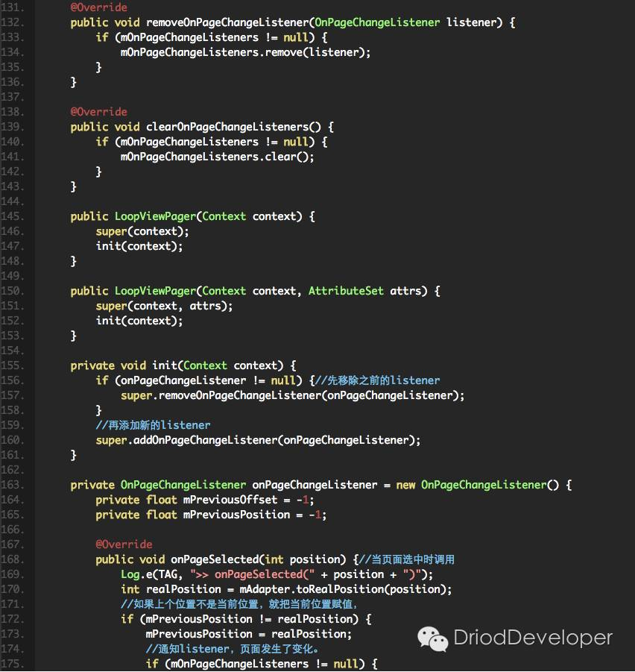635x672 pixels.
Task: Click the Log.e(TAG, ">> onPageSelected(" statement
Action: (x=277, y=575)
